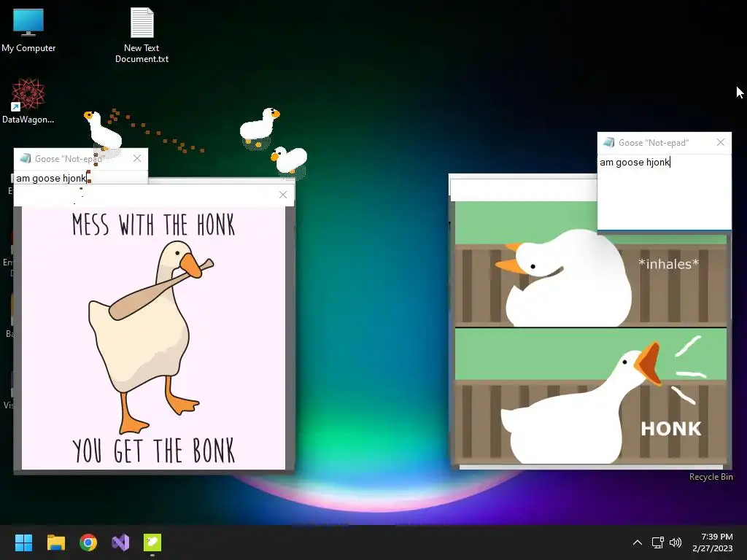
Task: Select New Text Document.txt on the desktop
Action: pos(142,35)
